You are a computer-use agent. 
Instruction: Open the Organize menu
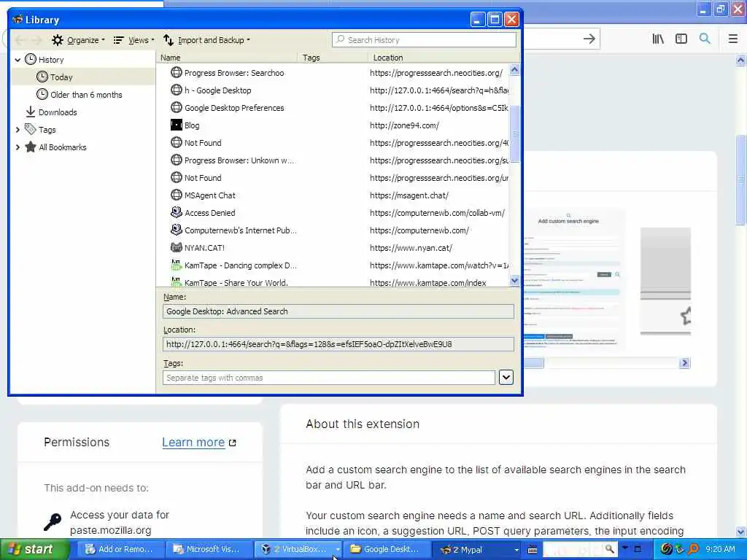click(x=78, y=40)
